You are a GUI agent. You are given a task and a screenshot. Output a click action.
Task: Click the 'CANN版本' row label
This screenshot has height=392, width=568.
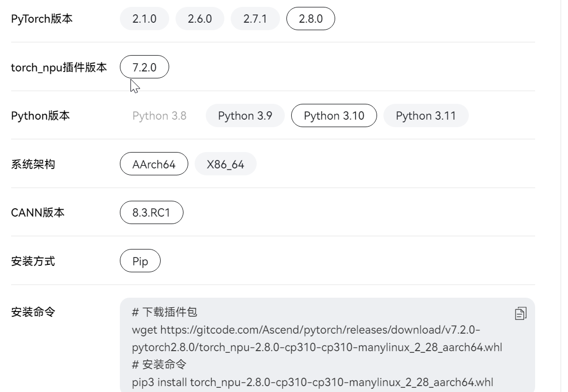coord(38,212)
